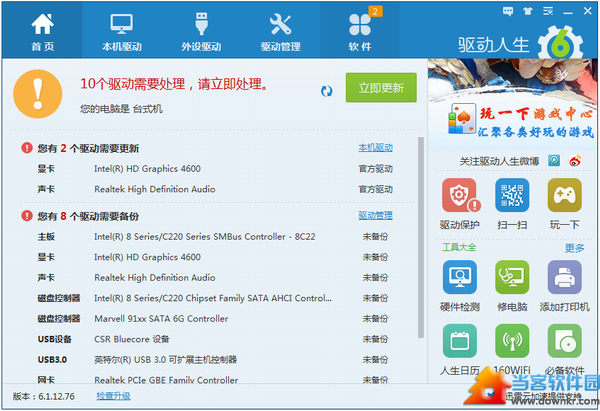Screen dimensions: 600x411
Task: Click the 软件 tab notification badge
Action: [375, 11]
